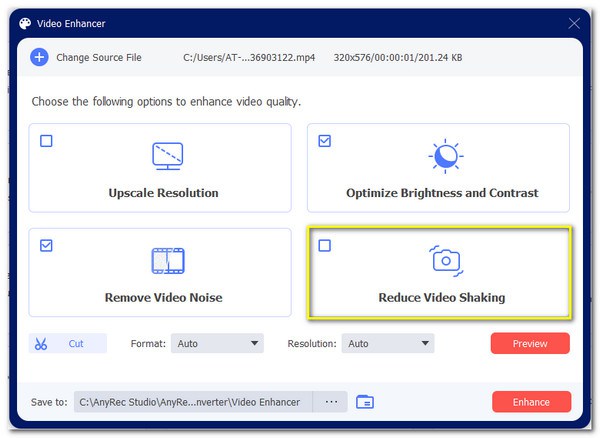
Task: Click the brightness and contrast sun icon
Action: click(x=446, y=156)
